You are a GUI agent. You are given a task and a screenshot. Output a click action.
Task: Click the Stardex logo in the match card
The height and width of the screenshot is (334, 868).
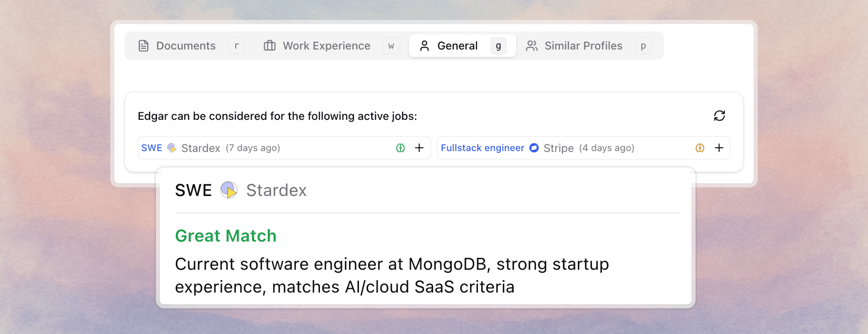tap(229, 190)
